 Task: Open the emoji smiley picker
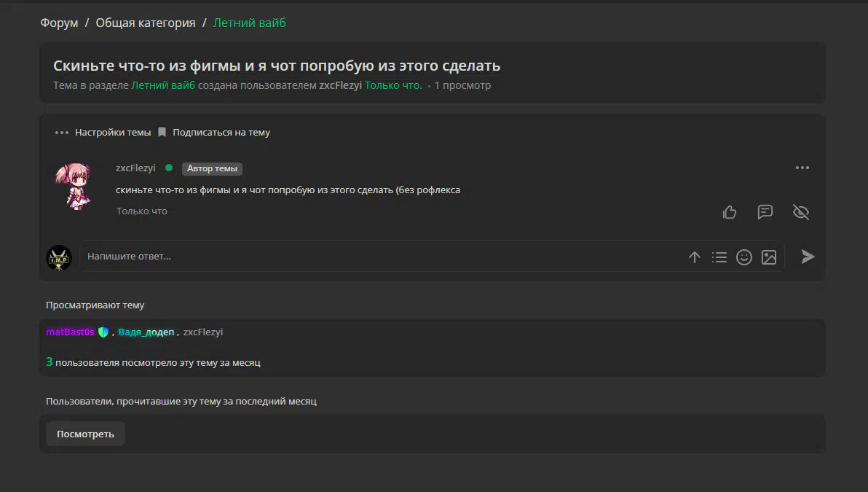tap(744, 257)
